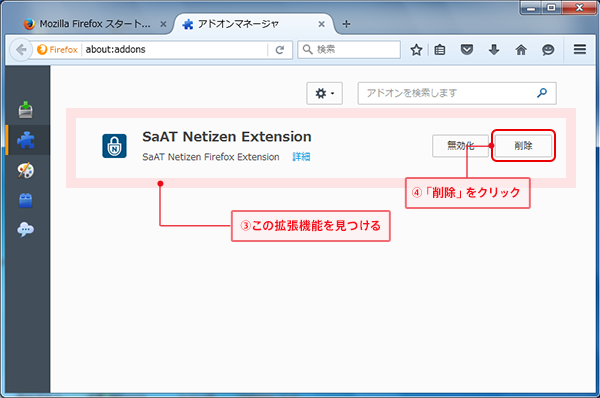
Task: Click the 無効化 button
Action: coord(460,146)
